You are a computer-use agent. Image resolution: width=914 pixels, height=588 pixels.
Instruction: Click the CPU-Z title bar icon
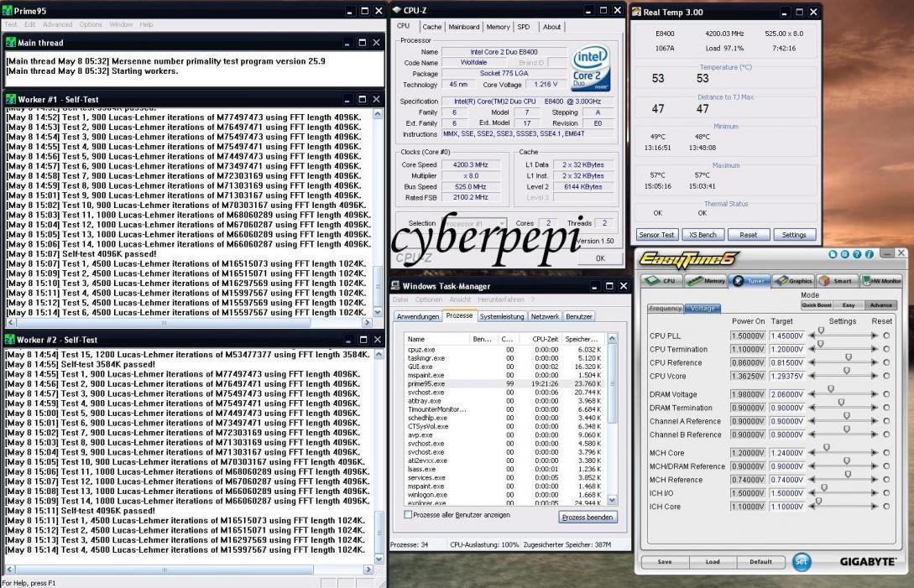click(396, 10)
